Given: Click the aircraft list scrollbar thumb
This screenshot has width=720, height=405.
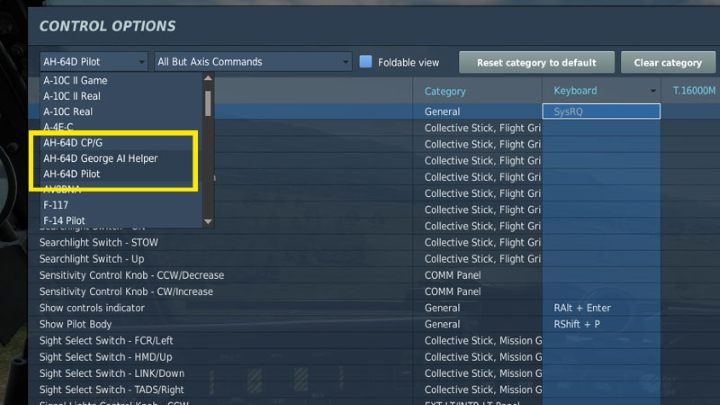Looking at the screenshot, I should coord(208,103).
